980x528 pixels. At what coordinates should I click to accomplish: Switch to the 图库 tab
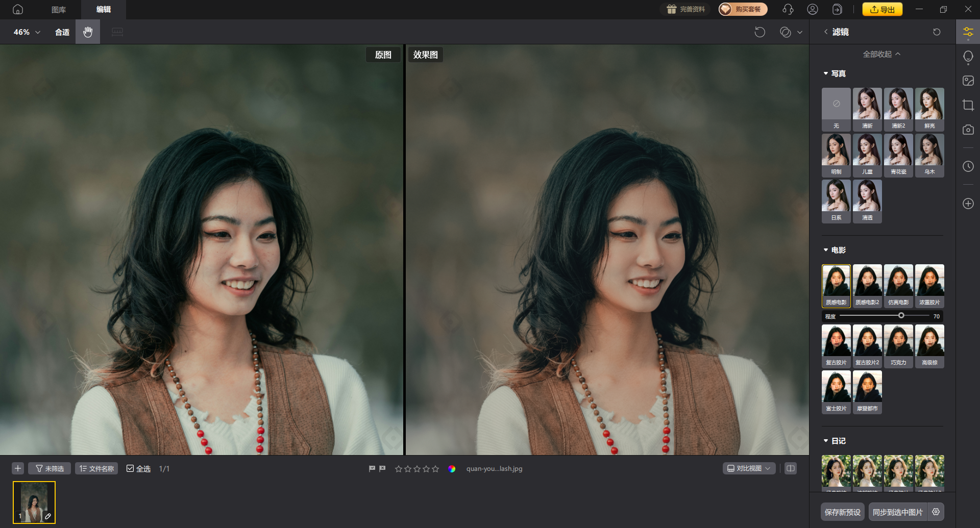[59, 10]
